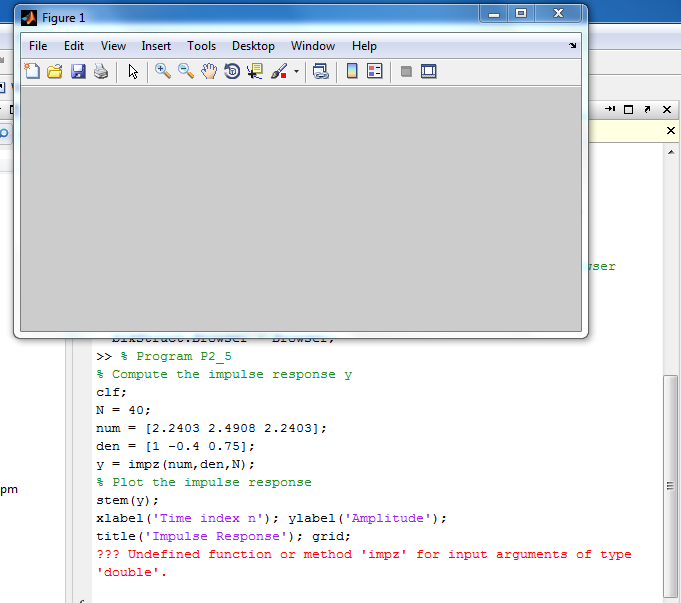Select the Rotate 3D tool
The width and height of the screenshot is (681, 603).
(232, 72)
